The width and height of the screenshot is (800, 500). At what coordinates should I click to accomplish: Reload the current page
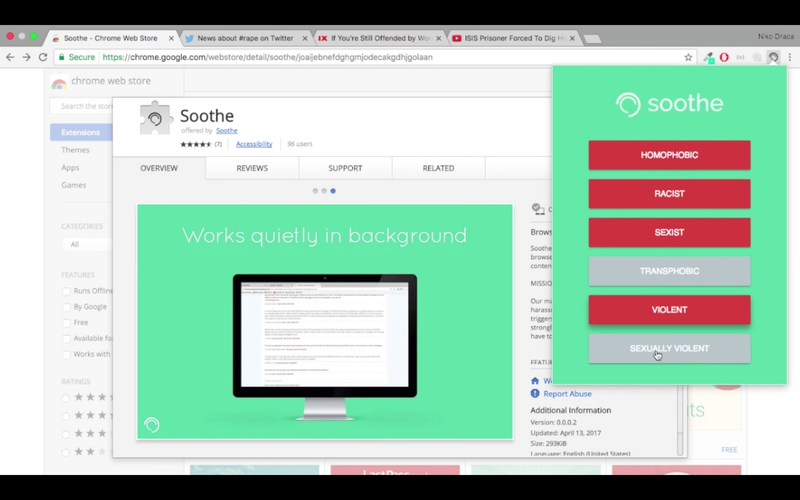point(43,57)
